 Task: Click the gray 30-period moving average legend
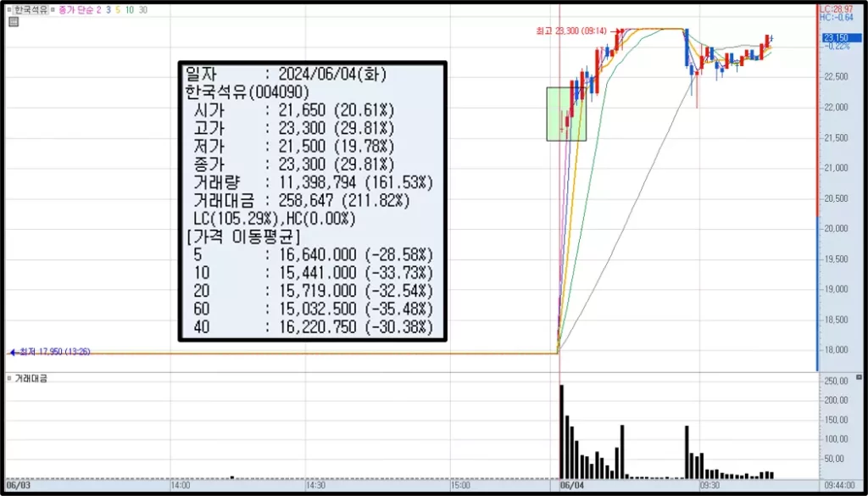(x=142, y=10)
